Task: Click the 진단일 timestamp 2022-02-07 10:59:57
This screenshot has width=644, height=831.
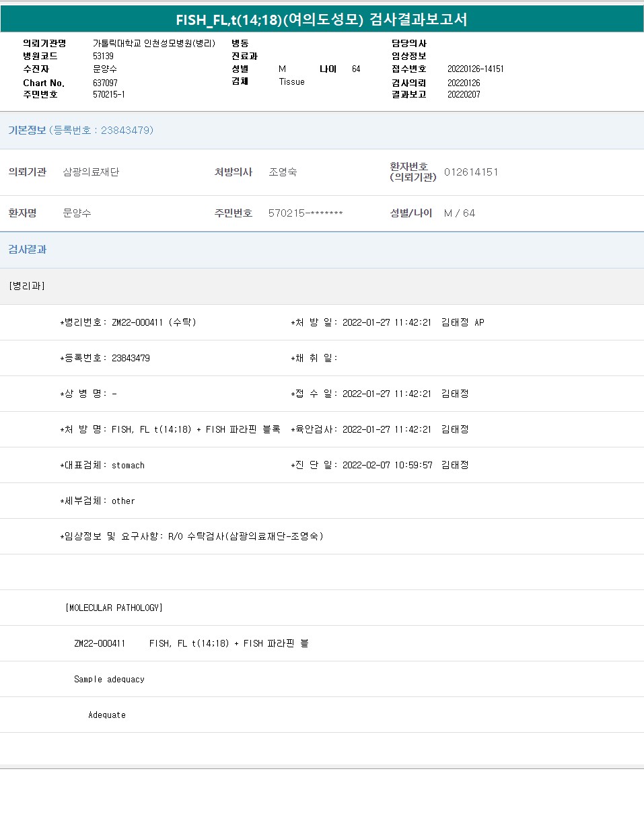Action: coord(387,465)
